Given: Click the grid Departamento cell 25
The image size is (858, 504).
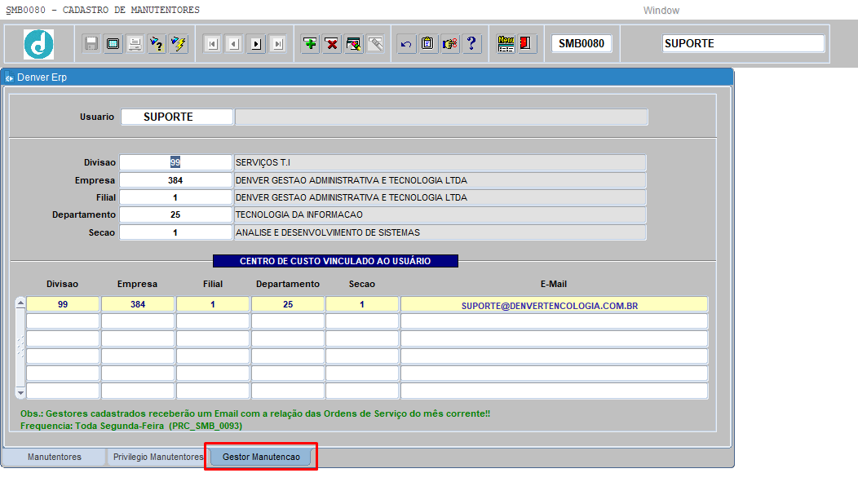Looking at the screenshot, I should tap(288, 304).
